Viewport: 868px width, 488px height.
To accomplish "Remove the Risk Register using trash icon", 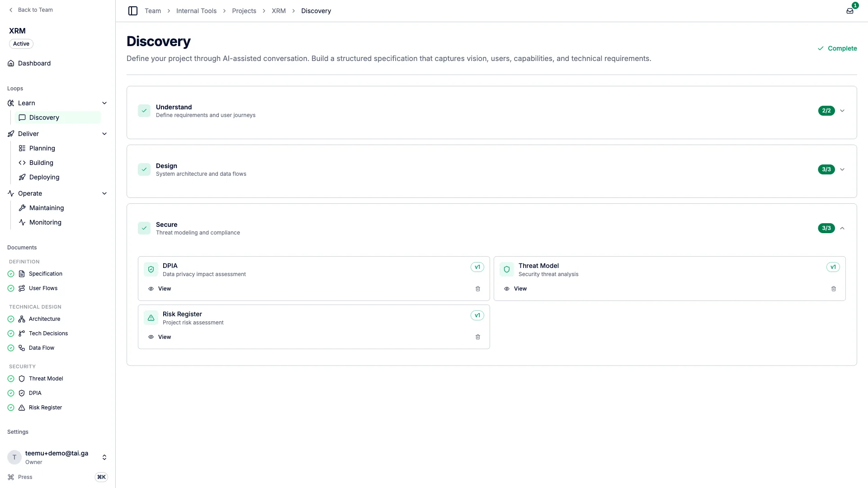I will pos(478,337).
